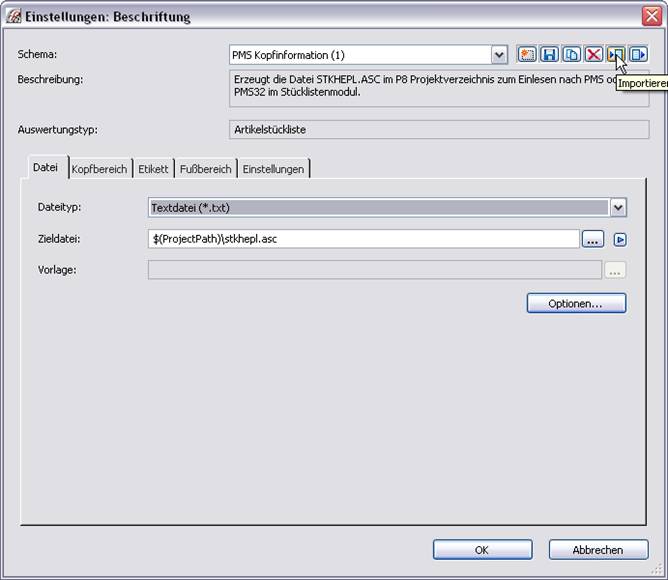Click the Copy schema icon
Viewport: 668px width, 580px height.
tap(571, 55)
